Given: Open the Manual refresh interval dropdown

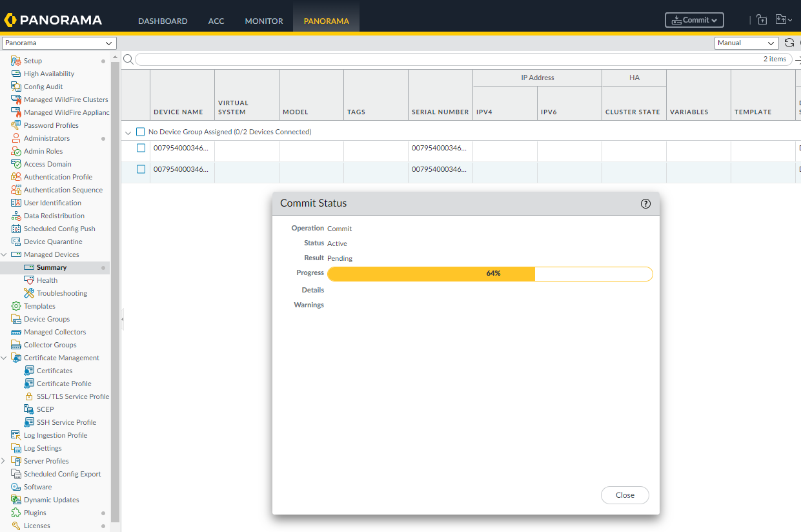Looking at the screenshot, I should tap(747, 43).
